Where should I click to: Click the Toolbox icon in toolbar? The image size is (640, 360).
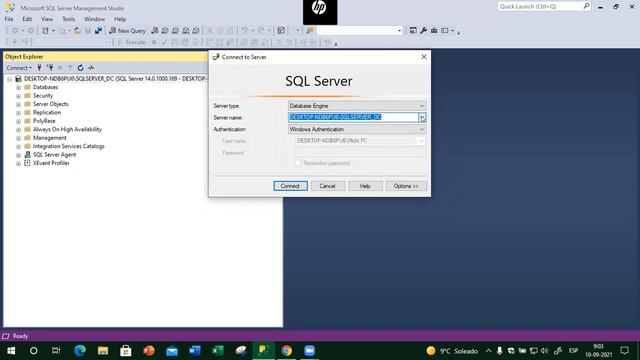434,31
